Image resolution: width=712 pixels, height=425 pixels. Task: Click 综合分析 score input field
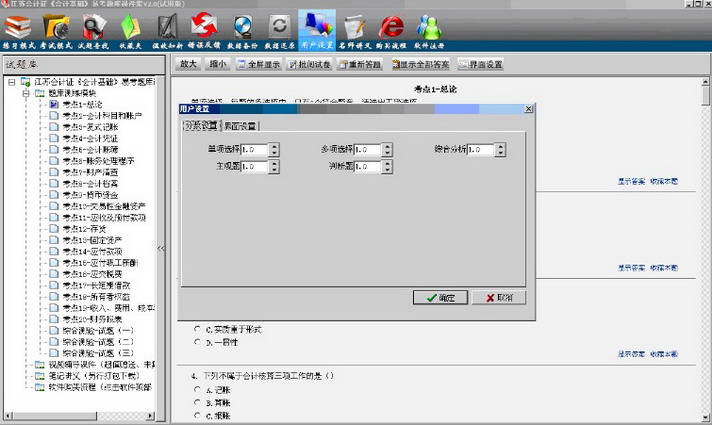480,149
